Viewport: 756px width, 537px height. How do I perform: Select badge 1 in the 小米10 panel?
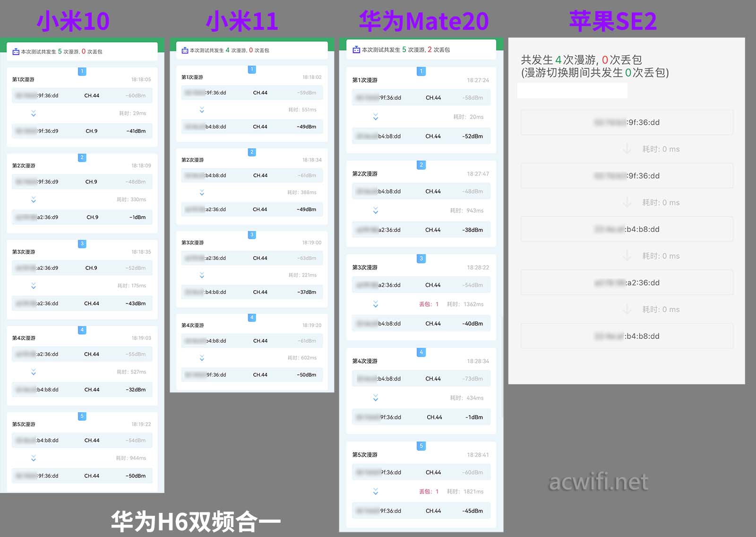(82, 71)
